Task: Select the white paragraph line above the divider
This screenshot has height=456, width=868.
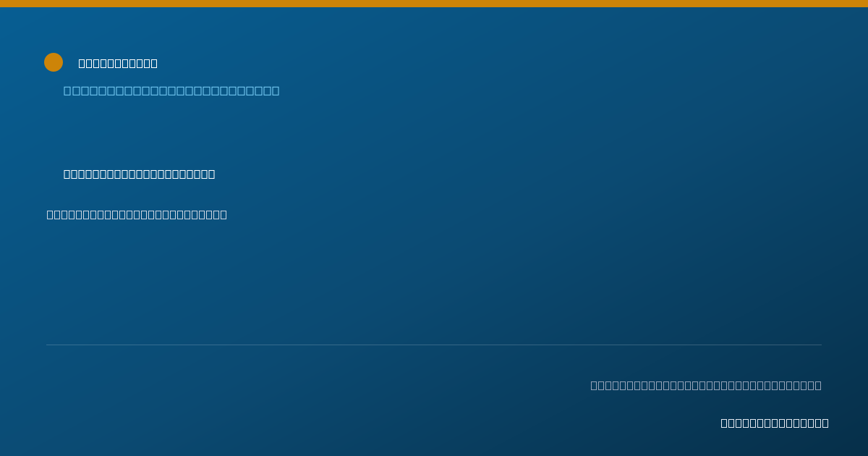Action: tap(137, 214)
